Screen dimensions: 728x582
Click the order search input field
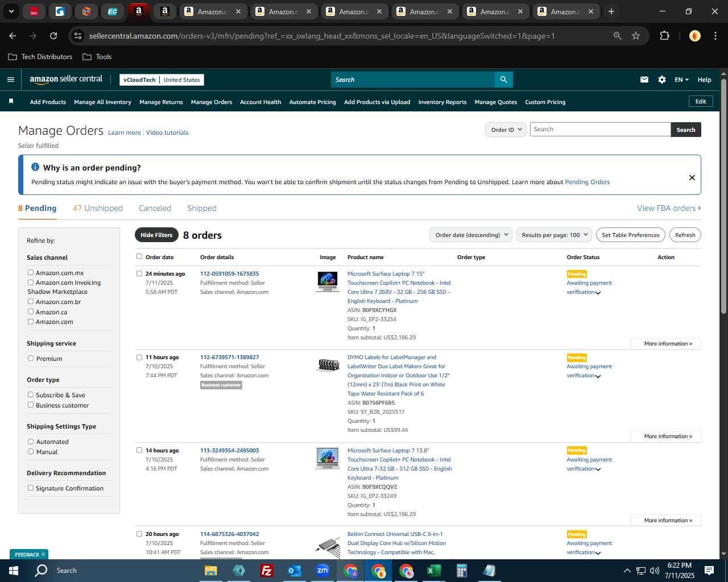pyautogui.click(x=601, y=130)
